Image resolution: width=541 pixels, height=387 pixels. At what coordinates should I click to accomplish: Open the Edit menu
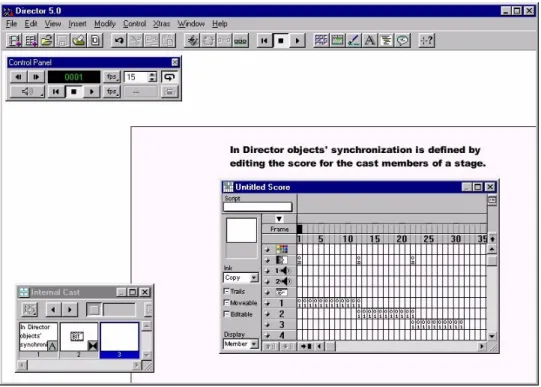pyautogui.click(x=31, y=24)
